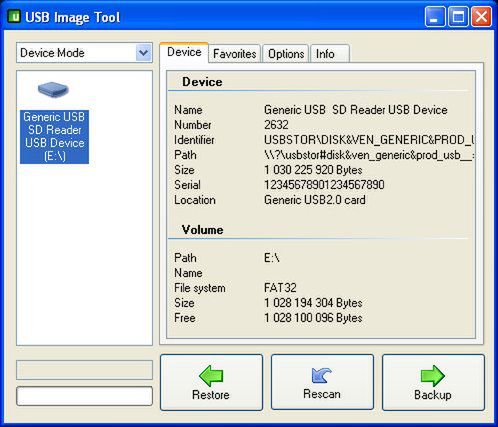Click the blue Rescan arrow icon
This screenshot has height=427, width=498.
pos(322,375)
